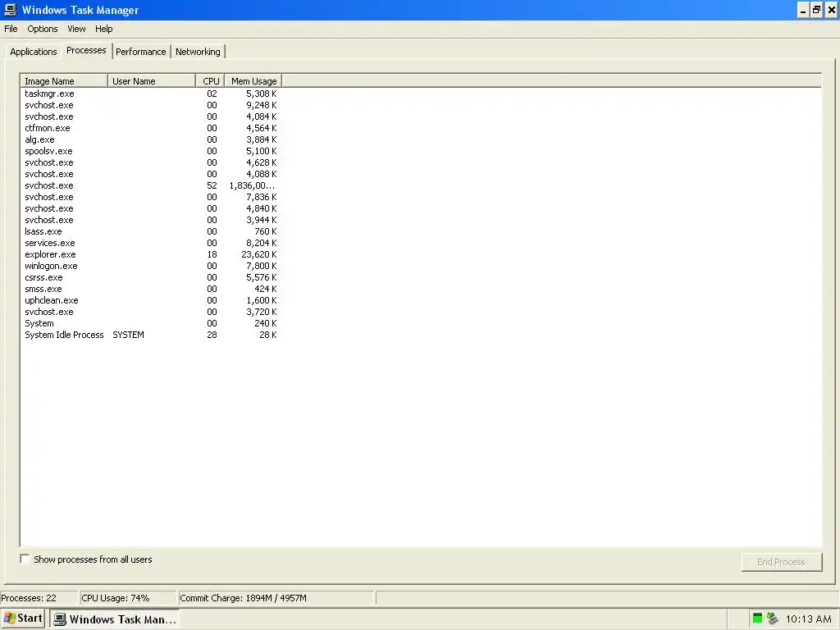Restore down the Task Manager window
Screen dimensions: 840x630
click(816, 10)
